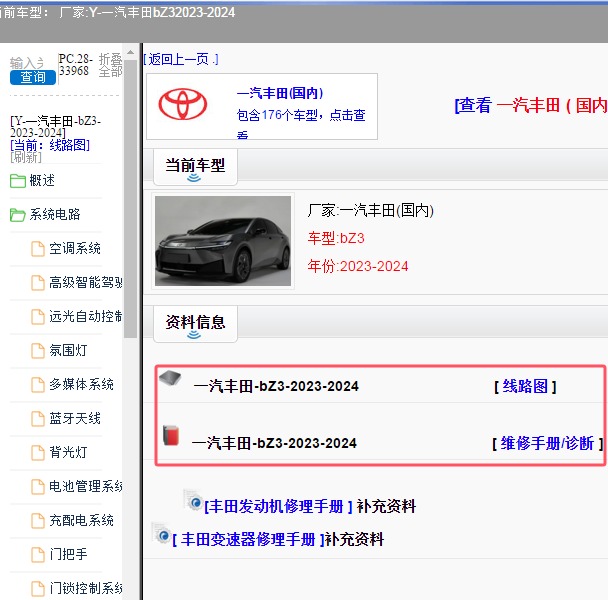Select 高级智能驾驶 in the tree
Image resolution: width=608 pixels, height=600 pixels.
(85, 282)
